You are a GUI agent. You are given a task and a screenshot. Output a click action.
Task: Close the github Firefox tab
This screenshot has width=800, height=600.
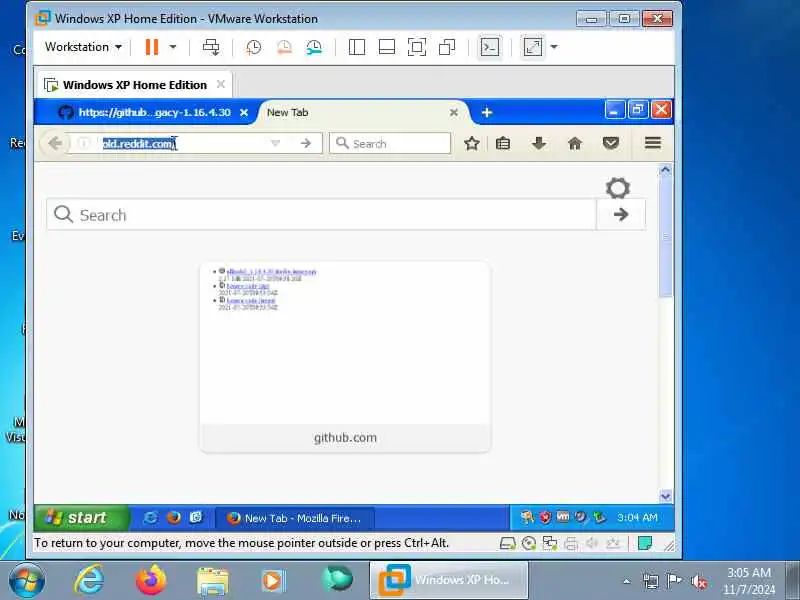[244, 112]
